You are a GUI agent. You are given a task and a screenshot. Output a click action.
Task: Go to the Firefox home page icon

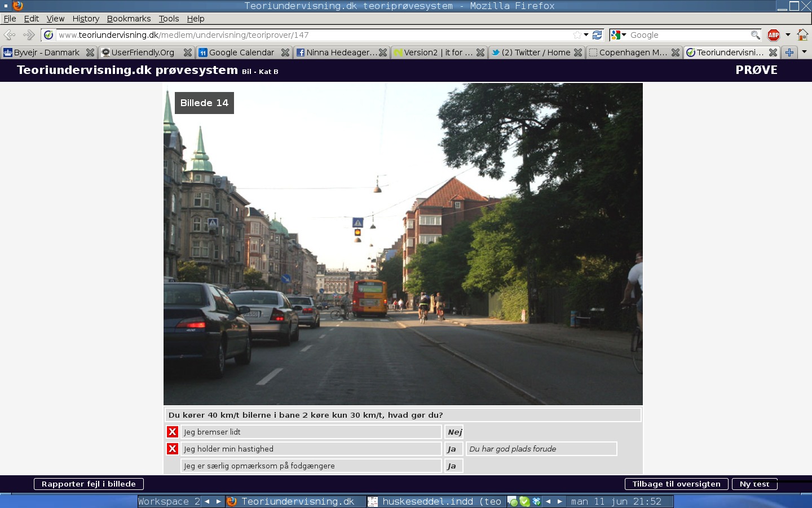click(802, 35)
